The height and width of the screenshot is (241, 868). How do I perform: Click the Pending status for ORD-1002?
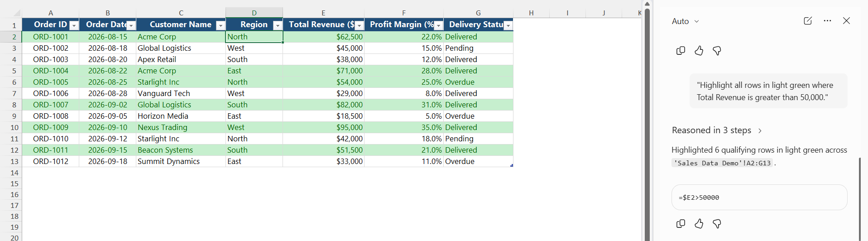(478, 48)
